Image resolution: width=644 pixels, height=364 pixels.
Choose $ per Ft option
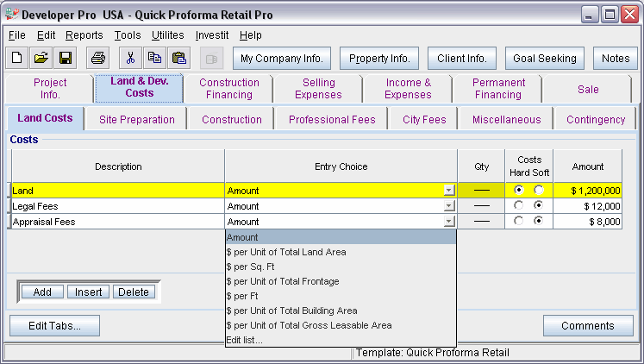click(x=341, y=296)
